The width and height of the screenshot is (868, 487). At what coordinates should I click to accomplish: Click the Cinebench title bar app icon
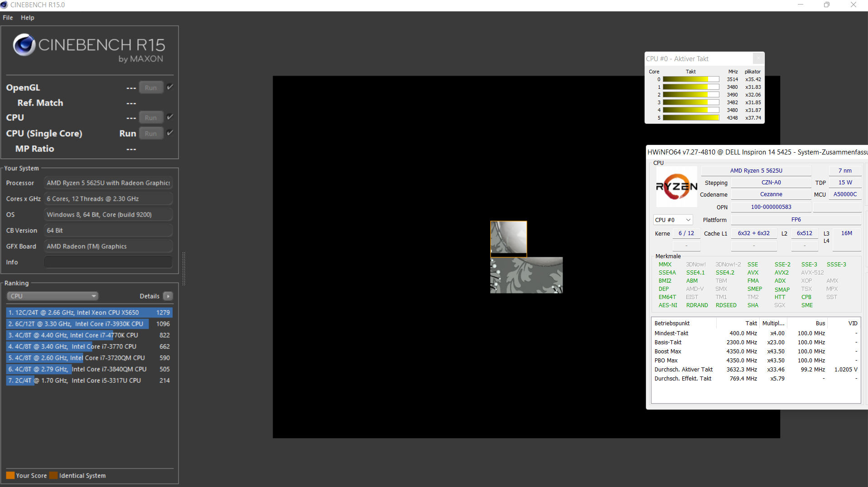[5, 5]
